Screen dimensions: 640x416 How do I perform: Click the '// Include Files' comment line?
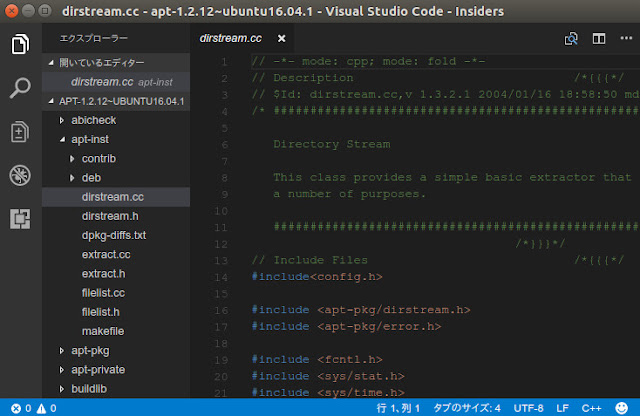point(310,260)
